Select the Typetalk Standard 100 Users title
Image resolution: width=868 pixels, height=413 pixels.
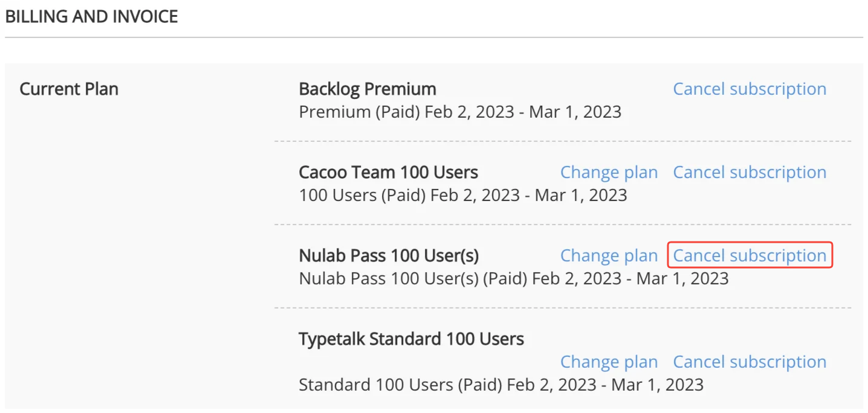tap(411, 339)
